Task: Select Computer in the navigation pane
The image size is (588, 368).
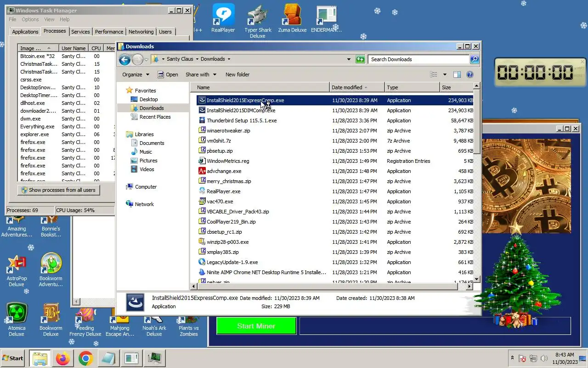Action: (146, 187)
